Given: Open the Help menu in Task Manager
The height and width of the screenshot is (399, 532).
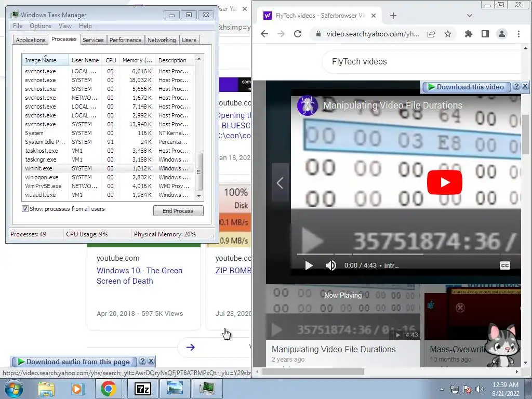Looking at the screenshot, I should (x=85, y=26).
